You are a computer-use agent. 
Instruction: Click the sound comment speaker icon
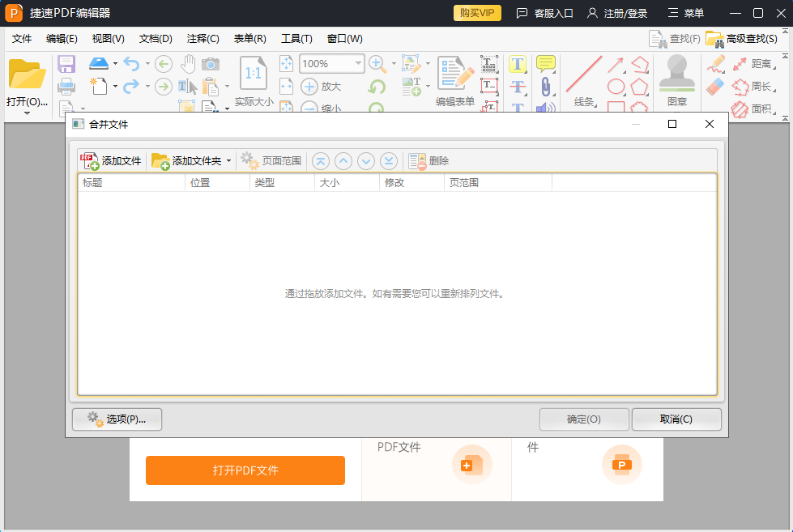545,108
